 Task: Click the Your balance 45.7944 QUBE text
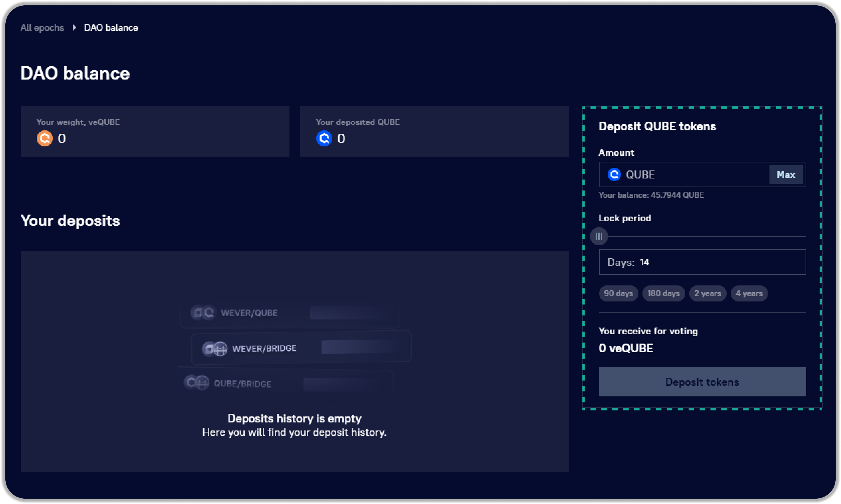coord(651,195)
